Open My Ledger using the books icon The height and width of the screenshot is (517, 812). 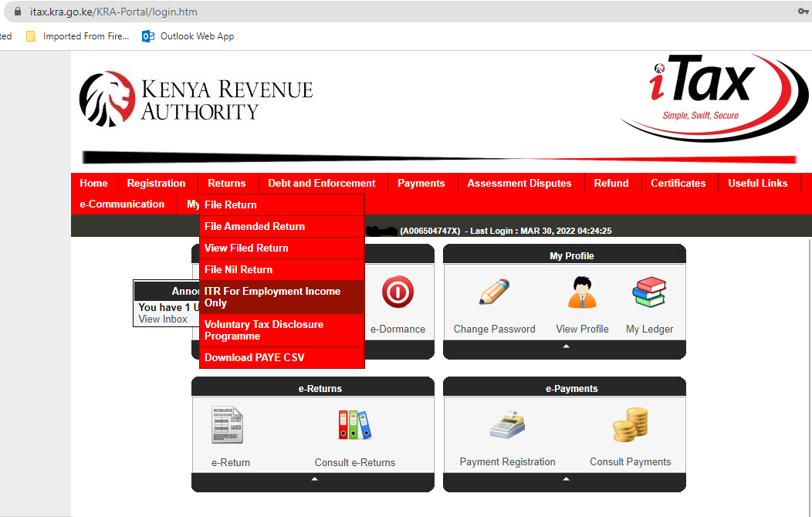click(x=649, y=292)
